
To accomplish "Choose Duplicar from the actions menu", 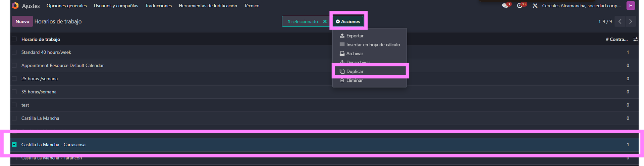I will [355, 71].
